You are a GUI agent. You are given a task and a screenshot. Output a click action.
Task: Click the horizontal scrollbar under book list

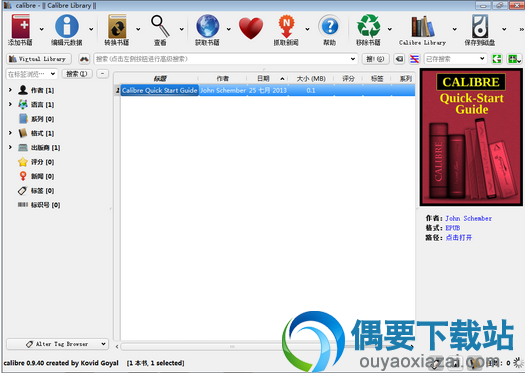coord(233,347)
